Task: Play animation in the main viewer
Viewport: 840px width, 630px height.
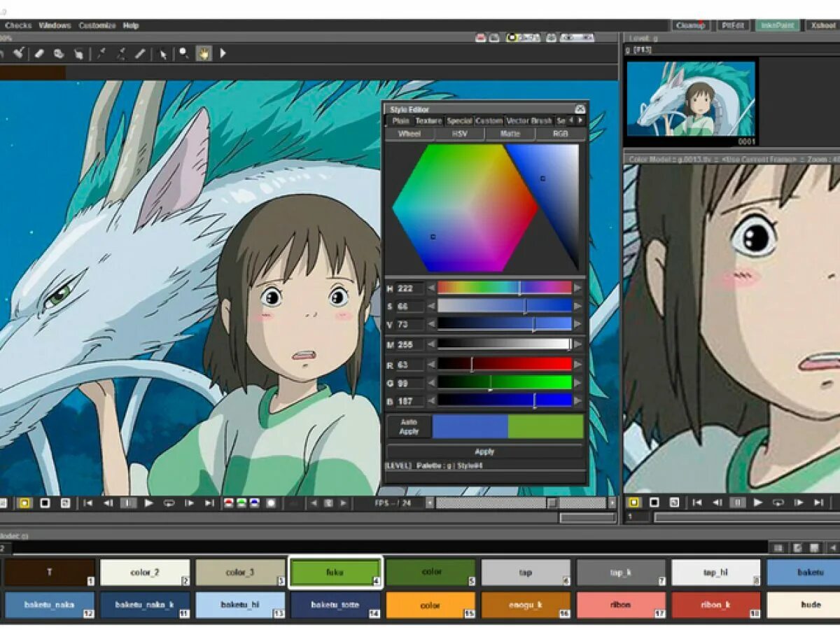Action: tap(148, 503)
